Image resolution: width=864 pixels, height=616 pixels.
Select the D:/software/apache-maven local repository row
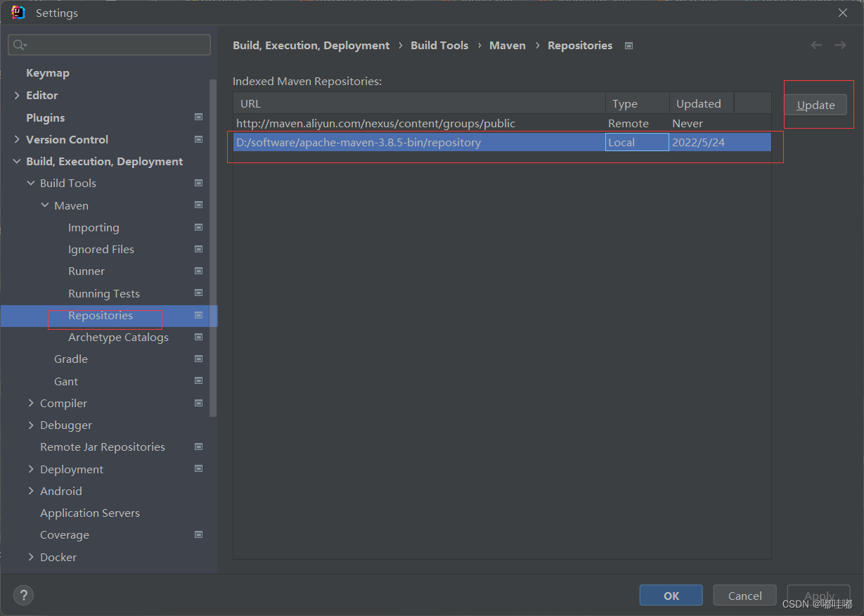502,142
